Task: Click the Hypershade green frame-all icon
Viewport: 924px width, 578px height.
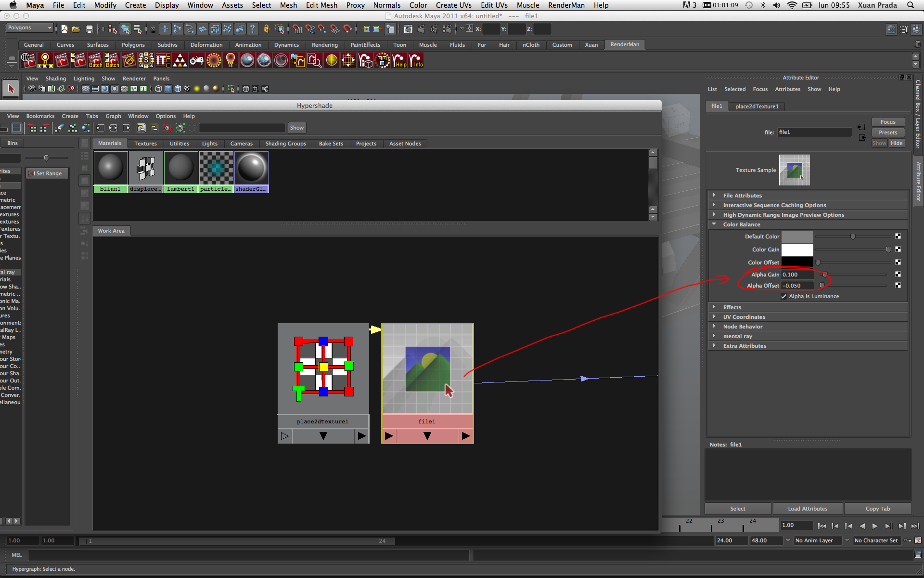Action: pos(180,128)
